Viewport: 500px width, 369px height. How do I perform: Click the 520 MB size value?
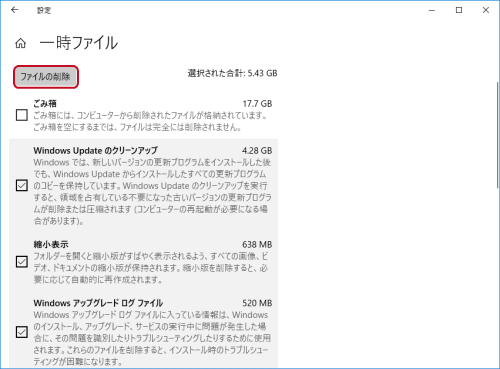pos(257,303)
